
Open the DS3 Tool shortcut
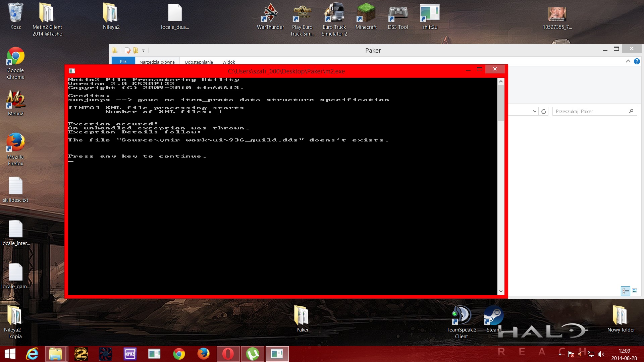pos(398,16)
